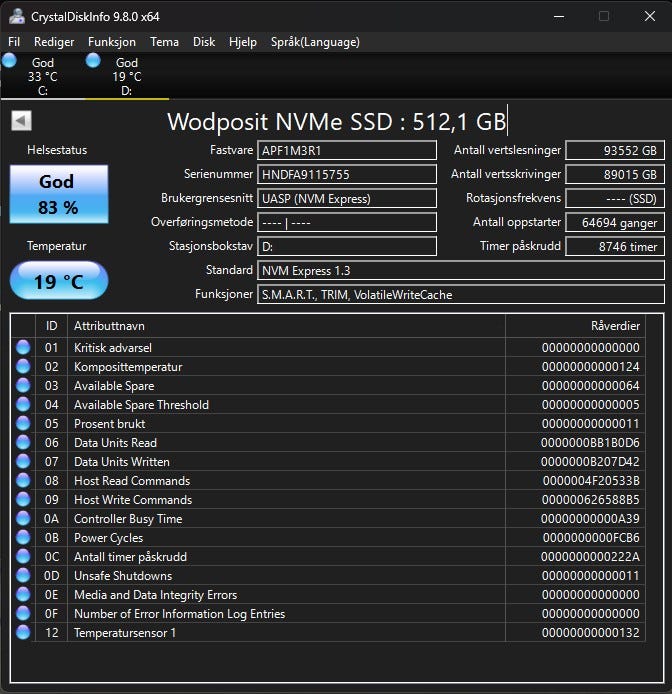
Task: Click status orb for Error Information Log Entries
Action: [x=23, y=614]
